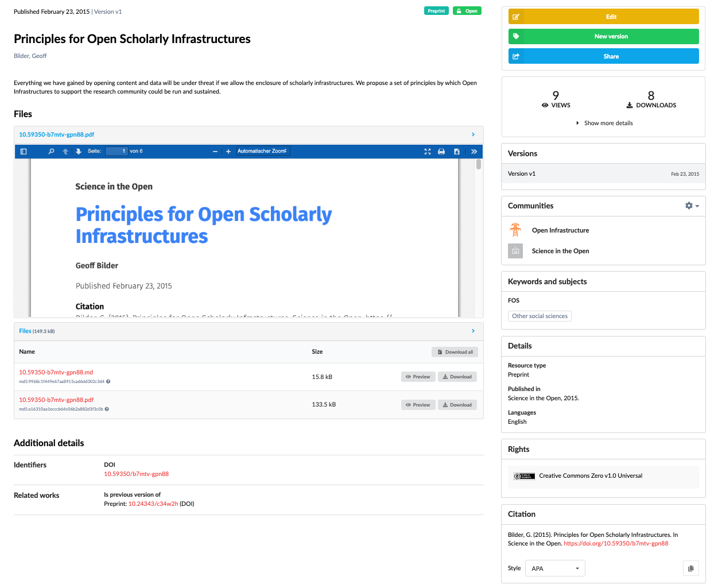Open the Automatischer Zoom dropdown
This screenshot has height=588, width=718.
pyautogui.click(x=263, y=151)
